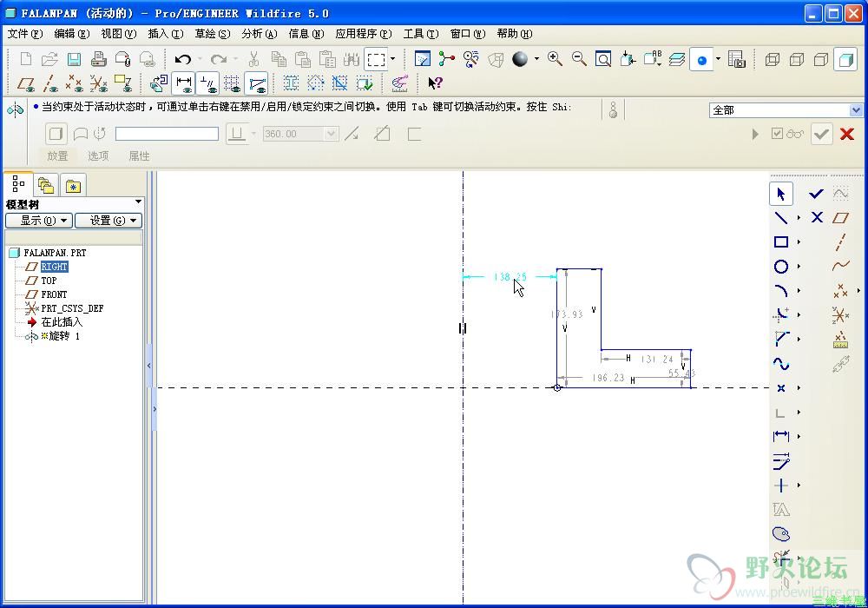Expand the Line tool flyout arrow
The image size is (868, 608).
click(799, 218)
